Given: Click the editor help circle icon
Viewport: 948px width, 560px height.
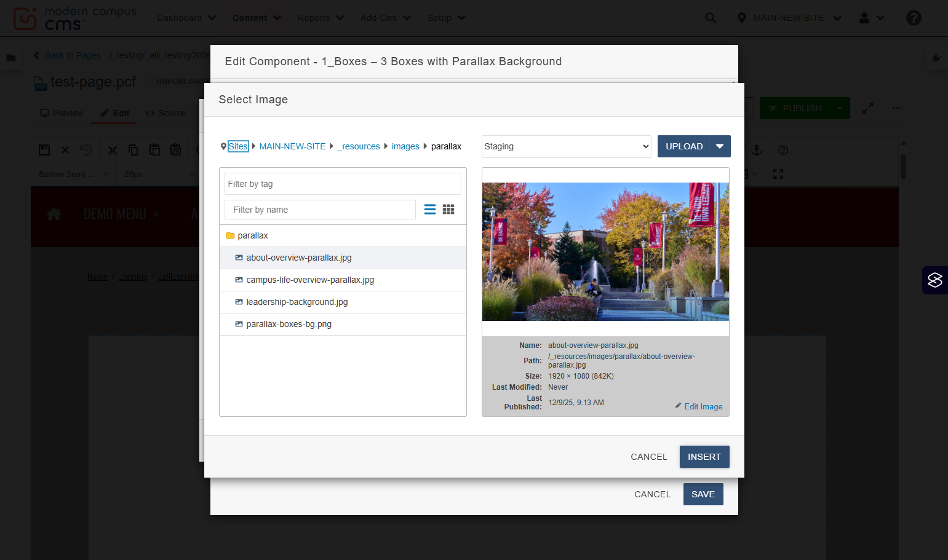Looking at the screenshot, I should [x=783, y=150].
